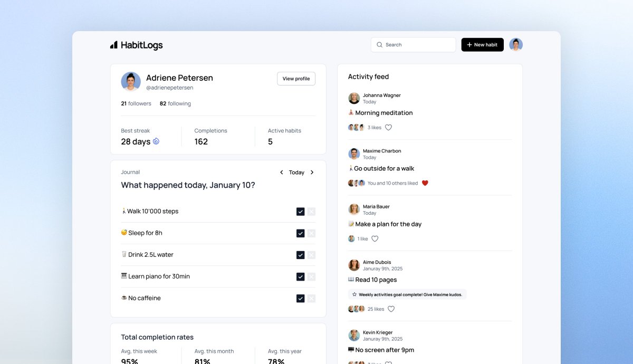The width and height of the screenshot is (633, 364).
Task: Click the Weekly activities goal complete badge
Action: (407, 294)
